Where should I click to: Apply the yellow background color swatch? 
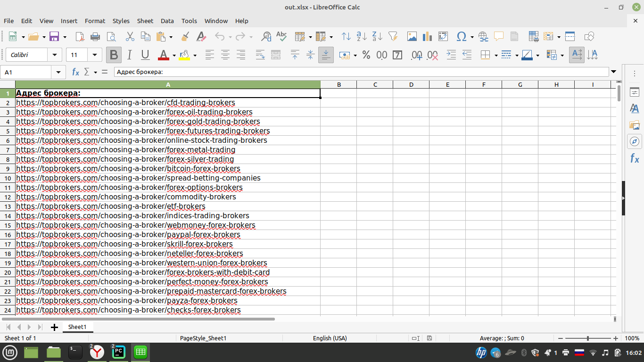pyautogui.click(x=184, y=55)
